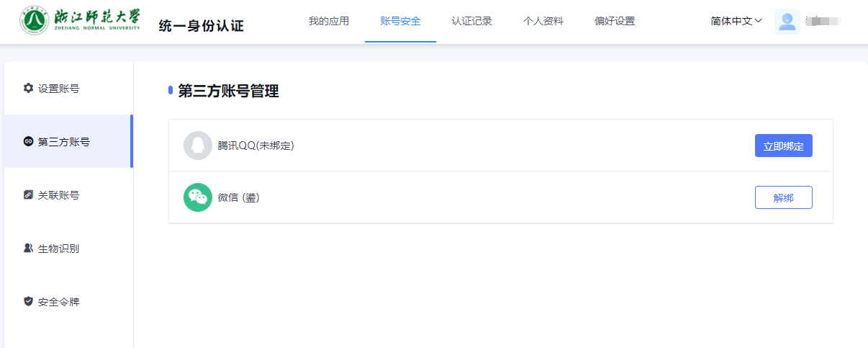Viewport: 868px width, 348px height.
Task: Click the blurred username next to avatar
Action: pyautogui.click(x=823, y=22)
